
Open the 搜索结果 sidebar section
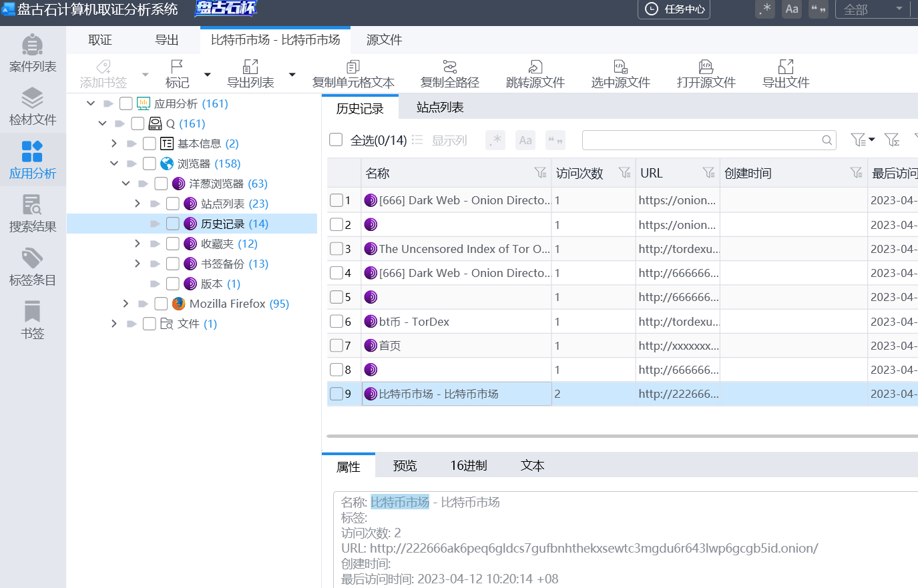click(33, 214)
